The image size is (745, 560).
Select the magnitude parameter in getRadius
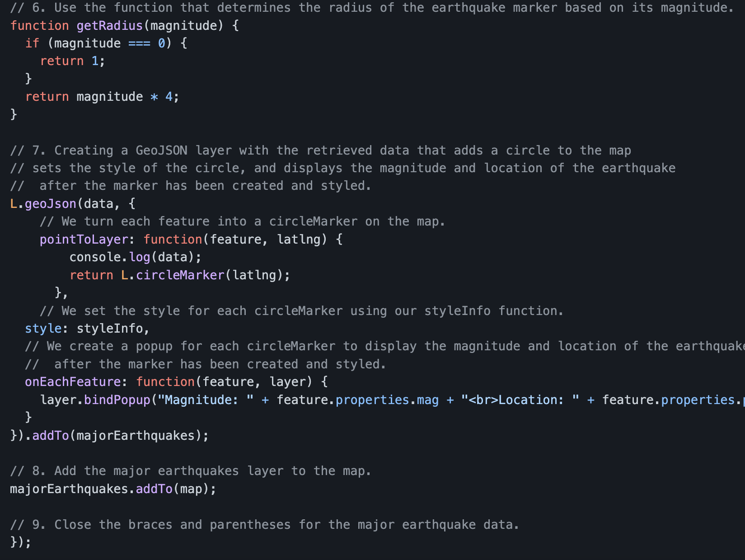pyautogui.click(x=183, y=25)
